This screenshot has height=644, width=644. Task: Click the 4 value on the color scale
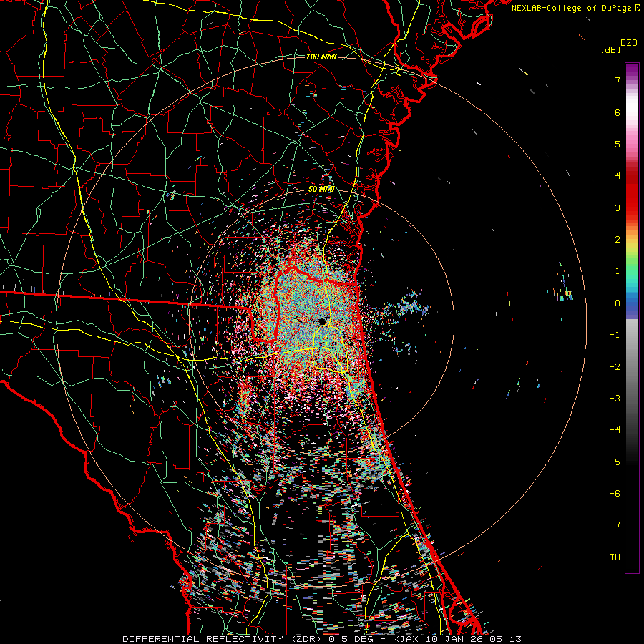[618, 176]
